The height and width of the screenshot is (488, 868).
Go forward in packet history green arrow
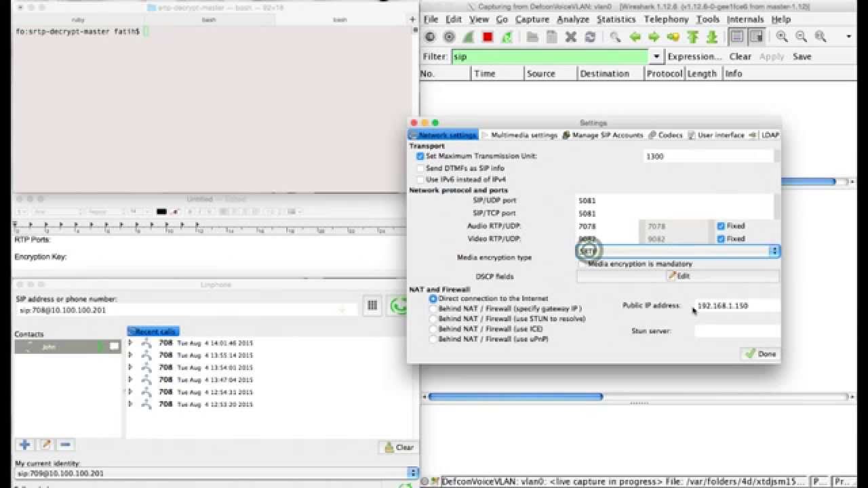point(654,37)
